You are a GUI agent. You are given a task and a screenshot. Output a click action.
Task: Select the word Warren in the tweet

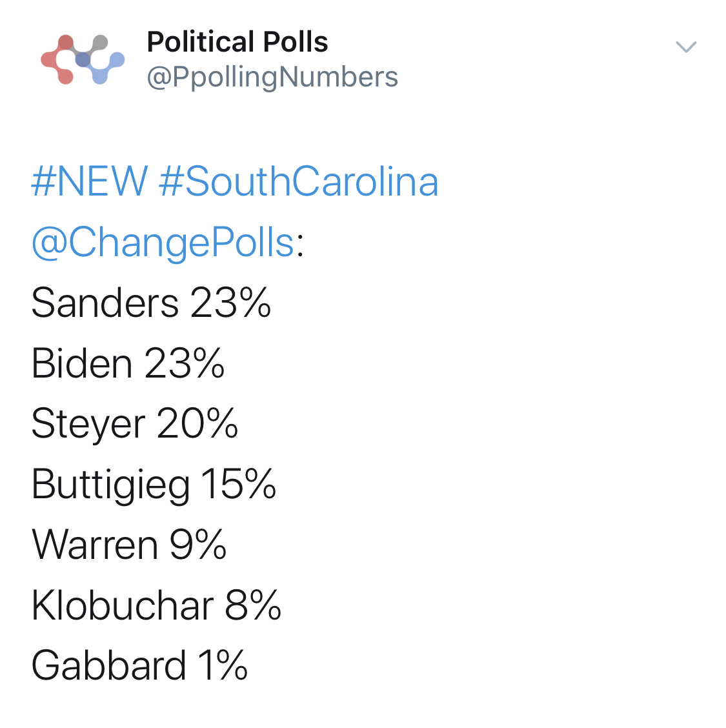coord(95,545)
